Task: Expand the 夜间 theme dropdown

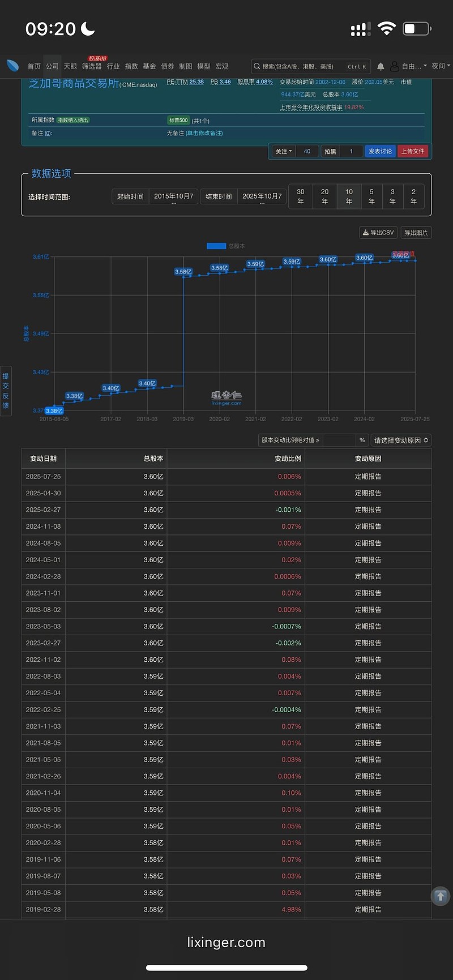Action: click(441, 66)
